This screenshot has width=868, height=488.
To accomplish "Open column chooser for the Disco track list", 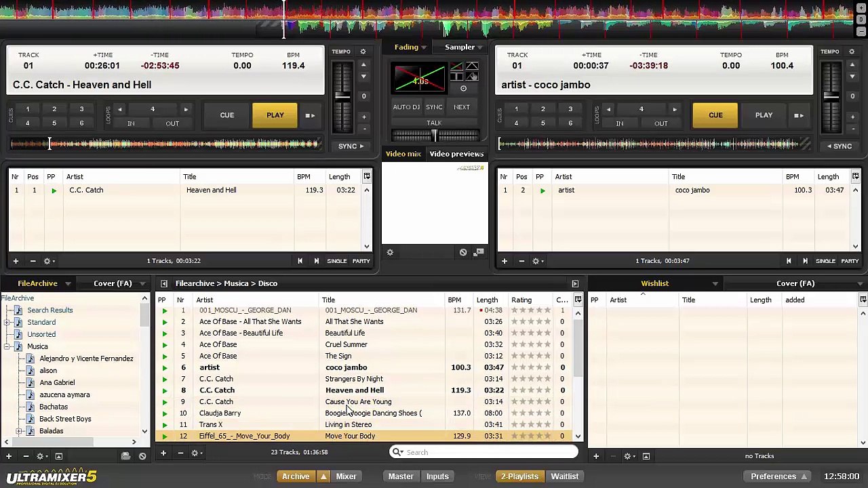I will pyautogui.click(x=578, y=300).
